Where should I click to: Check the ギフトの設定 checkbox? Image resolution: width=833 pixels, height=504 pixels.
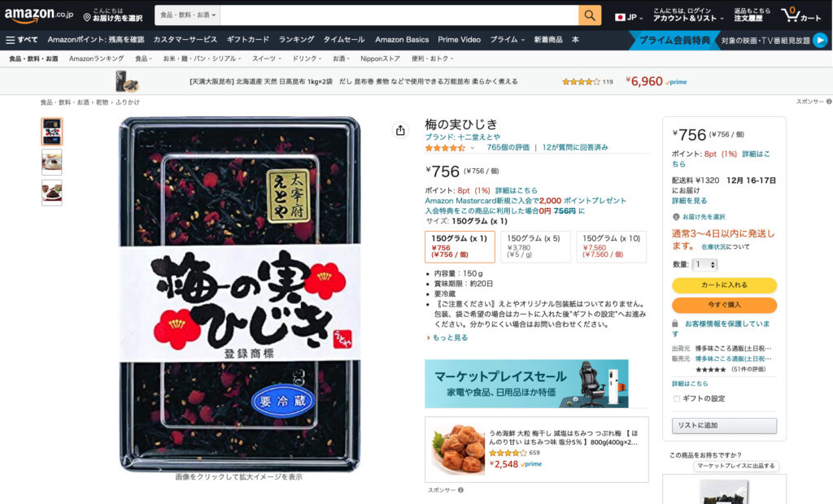tap(676, 399)
